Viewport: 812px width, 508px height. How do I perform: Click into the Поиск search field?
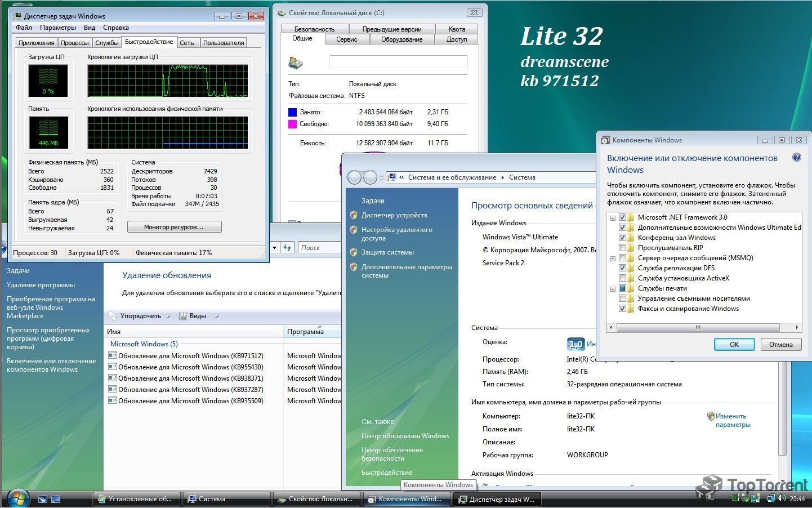(319, 247)
